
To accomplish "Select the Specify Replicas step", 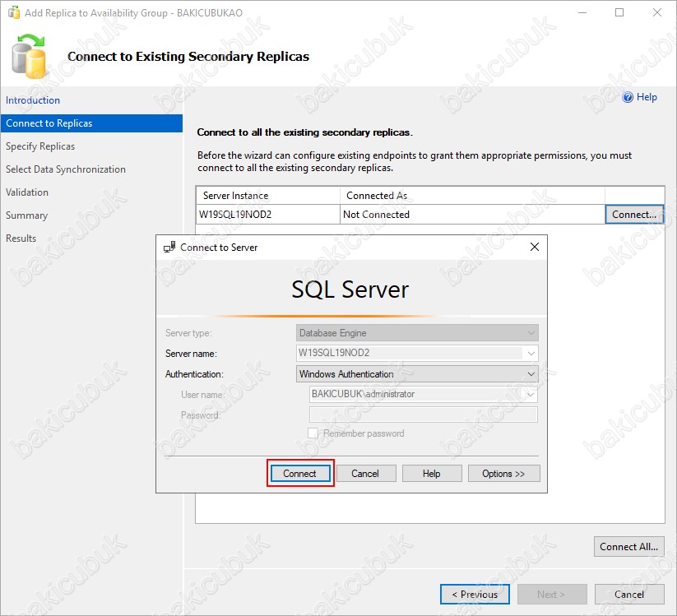I will [x=40, y=146].
